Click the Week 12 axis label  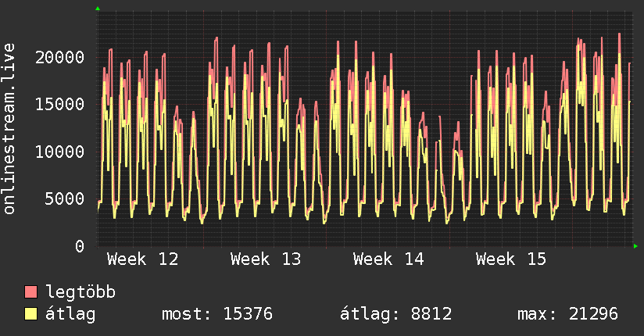click(142, 259)
